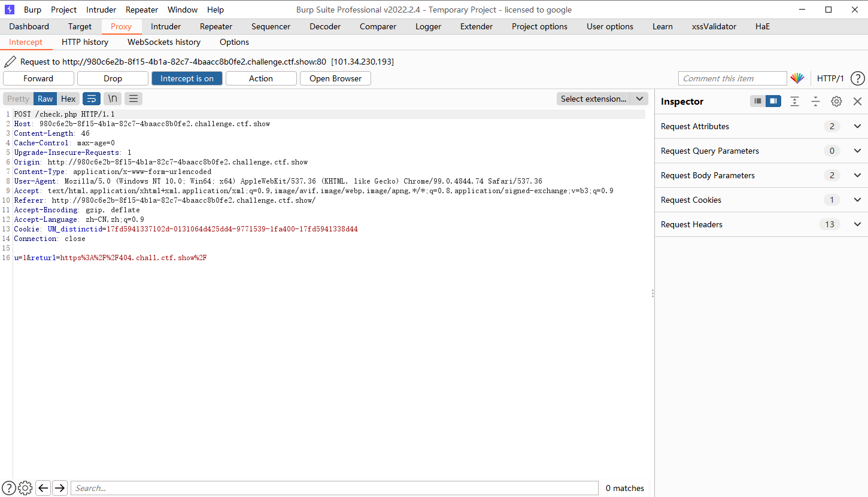Switch to Extender tab

[x=477, y=26]
